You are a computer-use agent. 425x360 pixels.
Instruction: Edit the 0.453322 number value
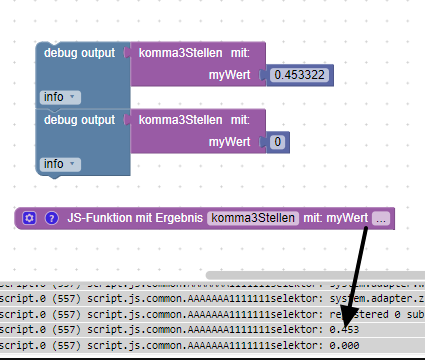click(x=299, y=75)
